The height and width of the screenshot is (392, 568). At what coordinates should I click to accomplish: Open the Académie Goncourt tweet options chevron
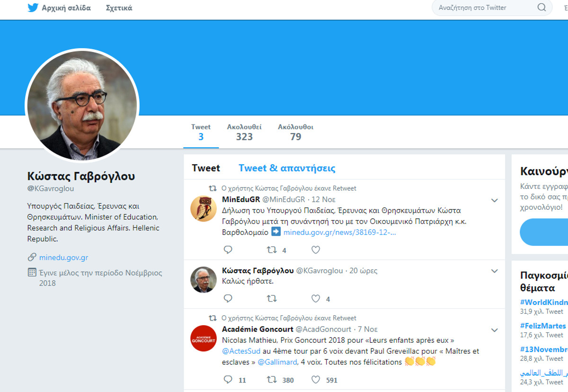coord(494,330)
